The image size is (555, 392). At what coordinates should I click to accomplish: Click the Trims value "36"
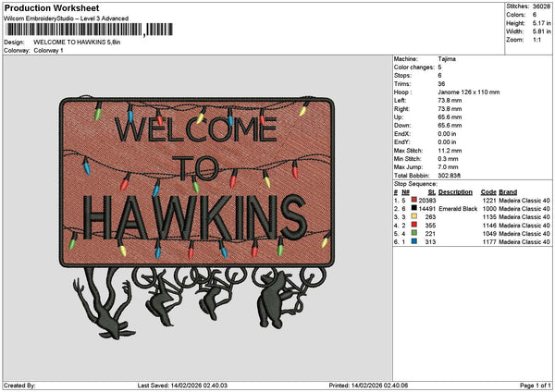point(441,84)
